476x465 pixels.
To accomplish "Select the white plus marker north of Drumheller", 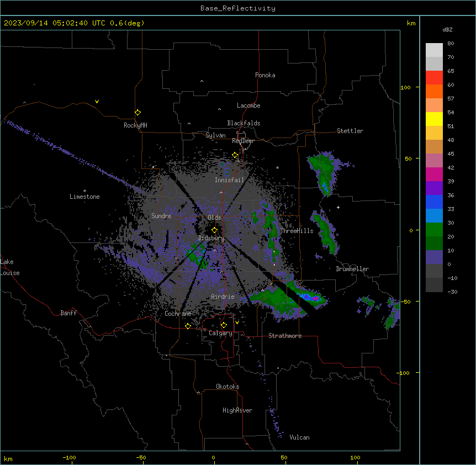I will pos(338,207).
